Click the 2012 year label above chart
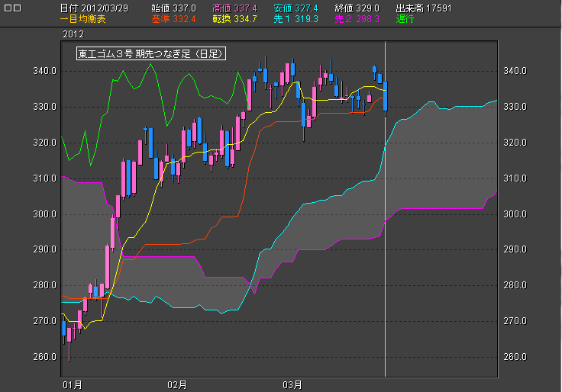This screenshot has height=392, width=562. click(74, 34)
